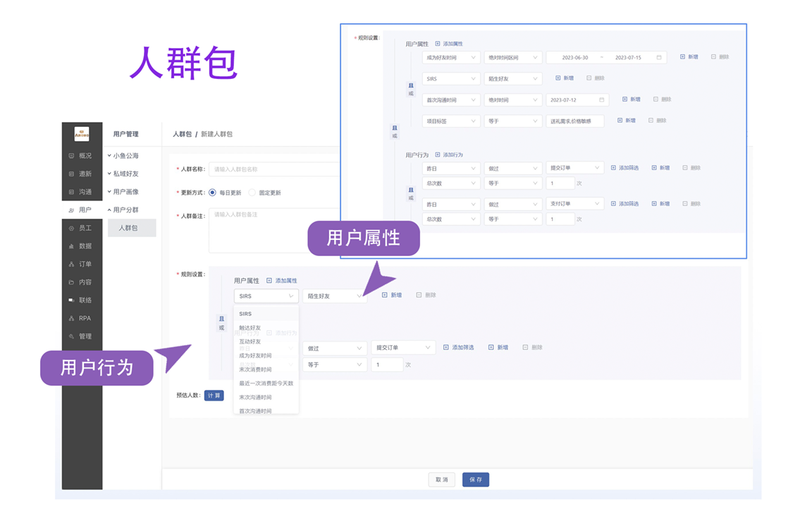
Task: Toggle the 且/或 switch beside the SIRS dropdown list
Action: coord(221,323)
